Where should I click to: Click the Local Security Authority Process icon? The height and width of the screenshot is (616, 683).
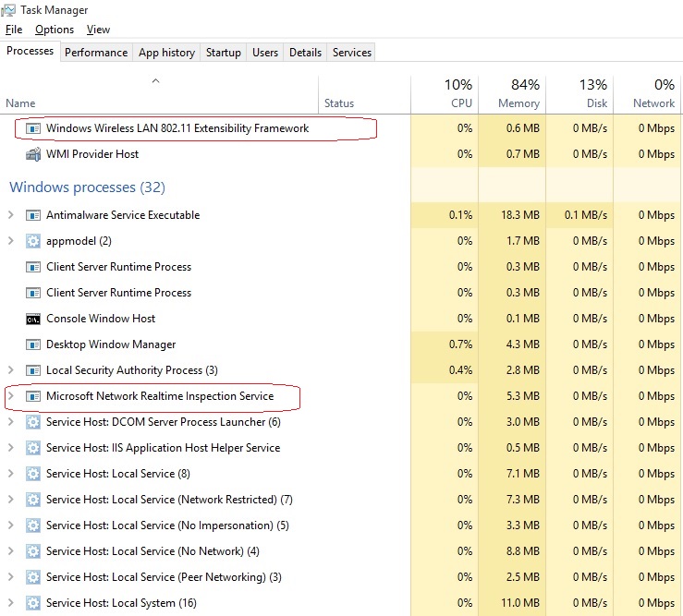click(33, 370)
